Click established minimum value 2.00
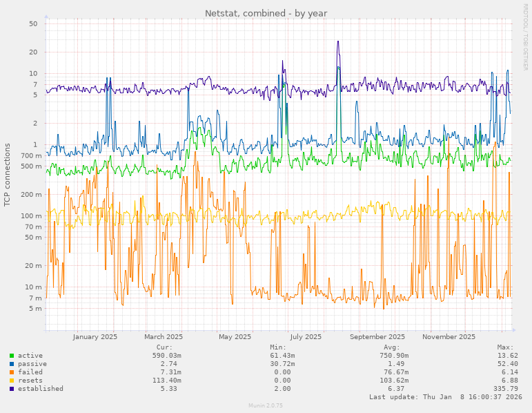The image size is (532, 413). (282, 389)
